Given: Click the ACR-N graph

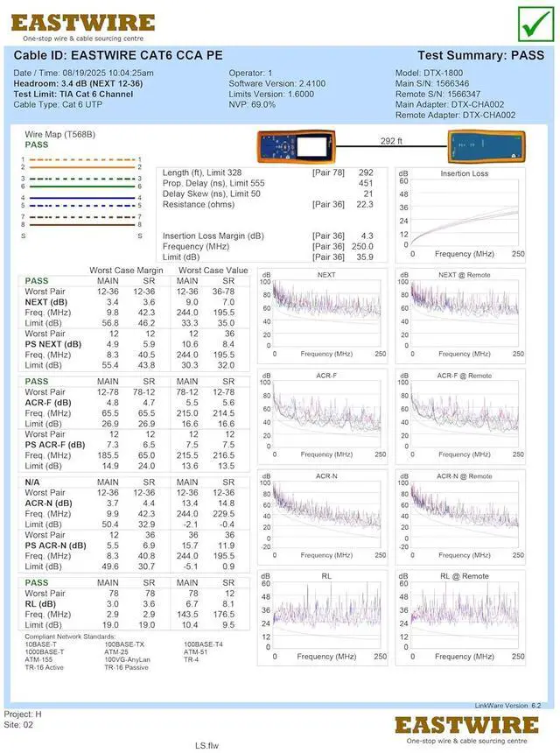Looking at the screenshot, I should 327,517.
